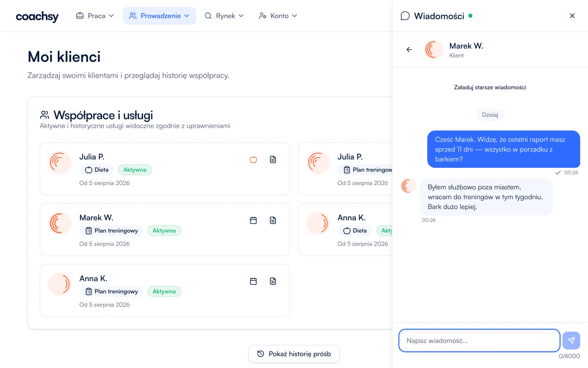Expand the Rynek chevron arrow
This screenshot has width=588, height=368.
point(241,16)
